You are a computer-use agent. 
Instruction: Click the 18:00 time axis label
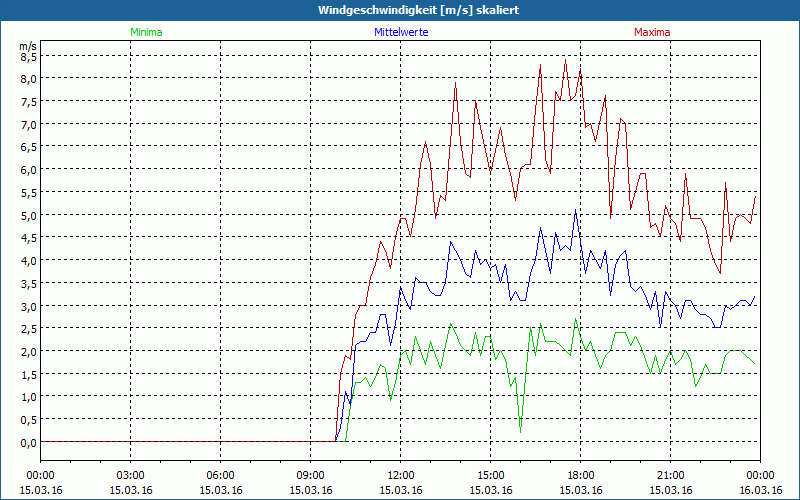(581, 476)
